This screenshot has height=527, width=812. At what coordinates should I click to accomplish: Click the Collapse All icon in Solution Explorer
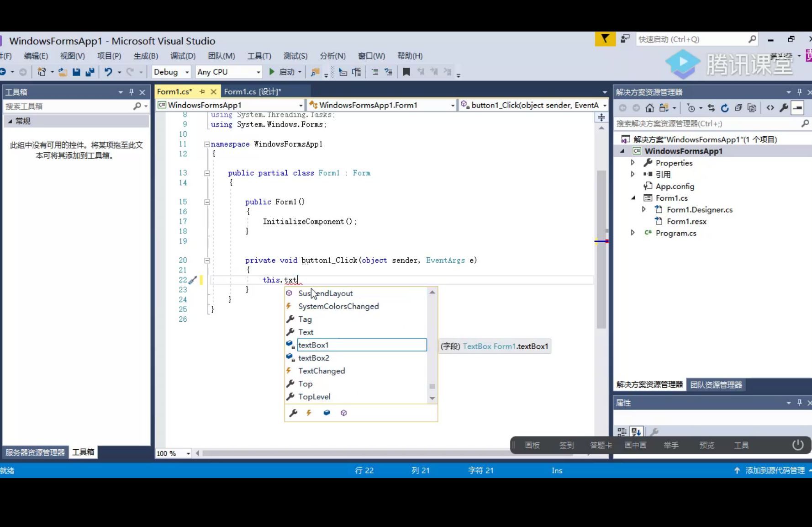[738, 108]
